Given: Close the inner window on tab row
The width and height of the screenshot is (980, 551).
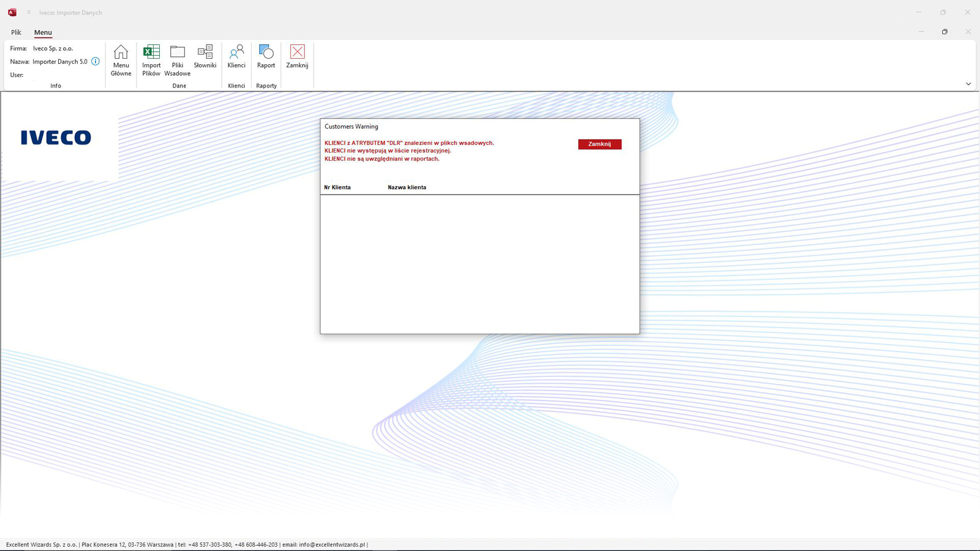Looking at the screenshot, I should coord(968,32).
